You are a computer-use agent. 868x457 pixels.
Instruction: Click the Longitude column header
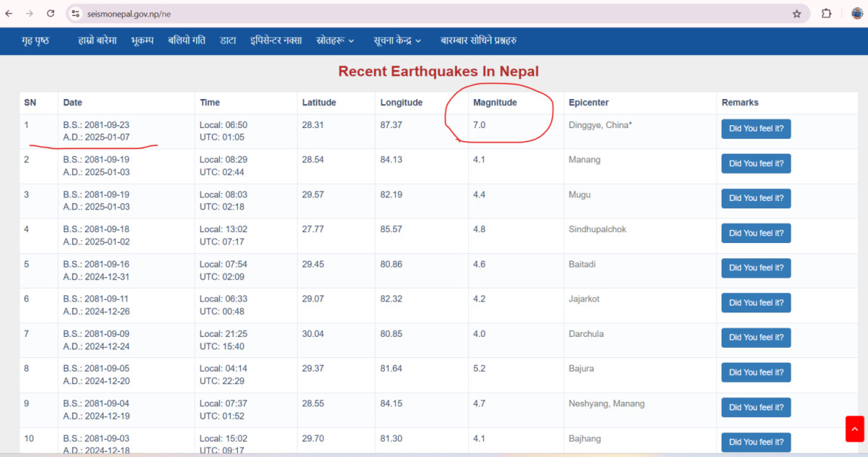click(x=401, y=103)
